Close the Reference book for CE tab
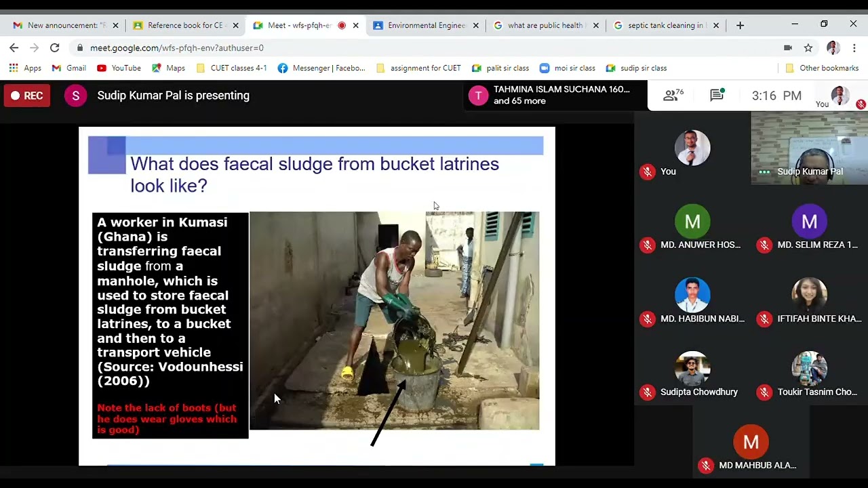This screenshot has height=488, width=868. tap(235, 25)
